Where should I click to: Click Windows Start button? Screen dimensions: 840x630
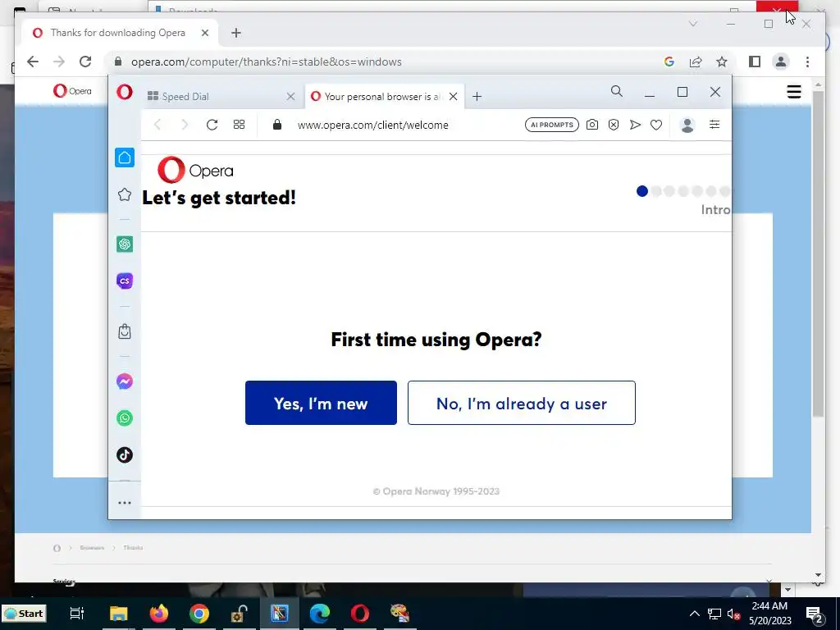coord(24,614)
